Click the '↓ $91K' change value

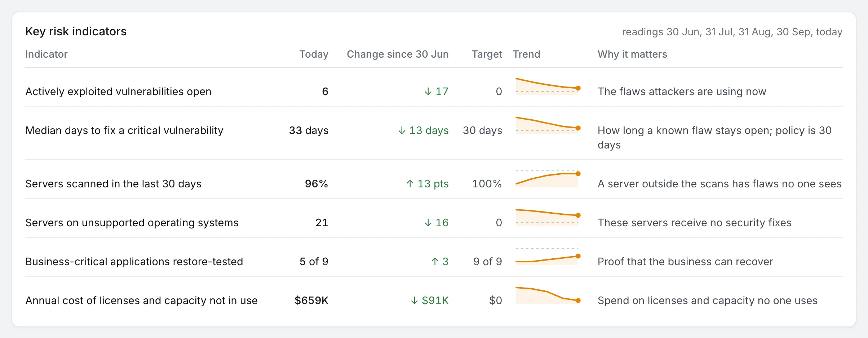pyautogui.click(x=430, y=301)
